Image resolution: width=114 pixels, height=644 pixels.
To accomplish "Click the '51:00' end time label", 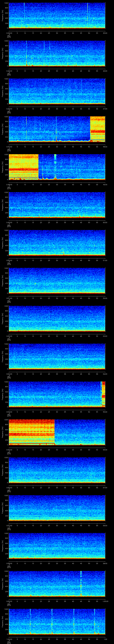I will [x=105, y=260].
